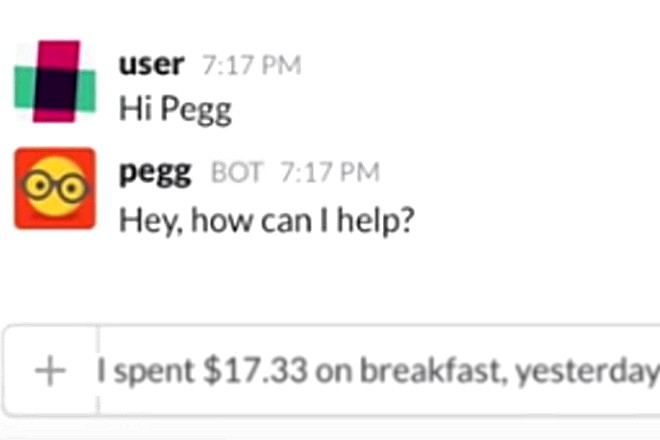Click the timestamp on pegg's reply
The width and height of the screenshot is (660, 440).
330,173
